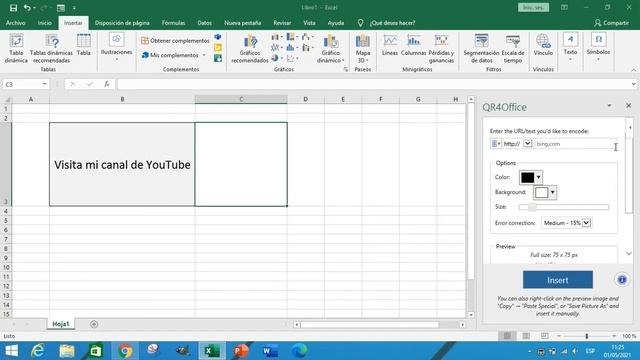Open the Error correction dropdown
Viewport: 640px width, 360px height.
point(567,223)
